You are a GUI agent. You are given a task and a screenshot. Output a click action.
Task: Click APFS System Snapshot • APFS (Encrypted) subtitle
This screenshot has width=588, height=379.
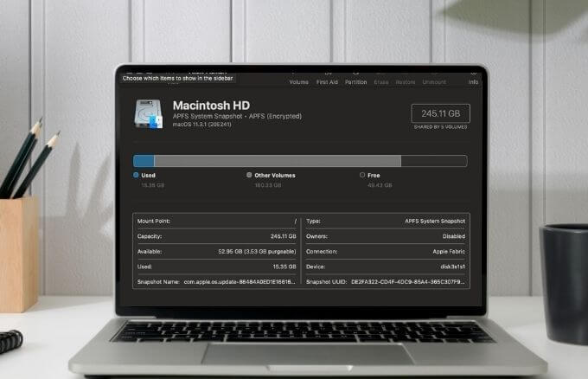click(x=237, y=116)
